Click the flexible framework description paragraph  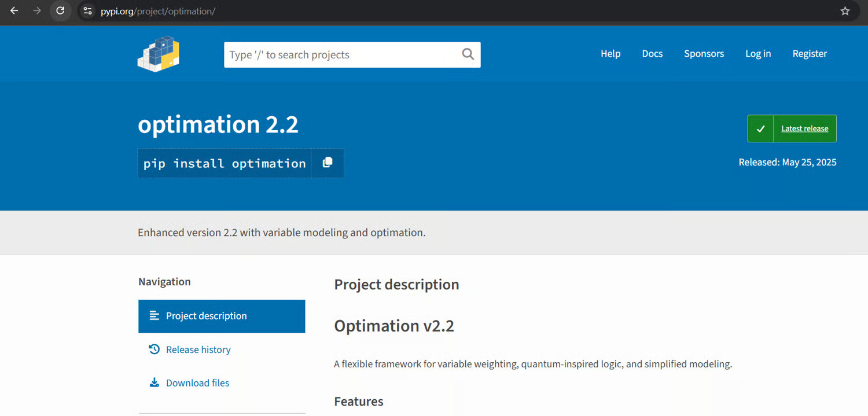tap(533, 365)
